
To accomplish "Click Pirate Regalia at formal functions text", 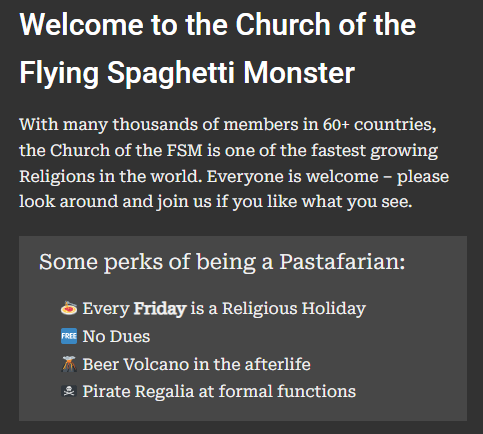I will 219,391.
